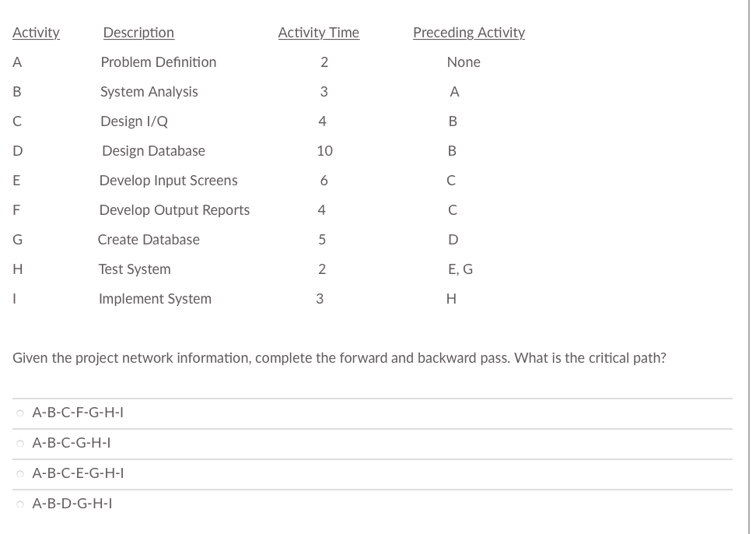Click the Create Database row

149,240
